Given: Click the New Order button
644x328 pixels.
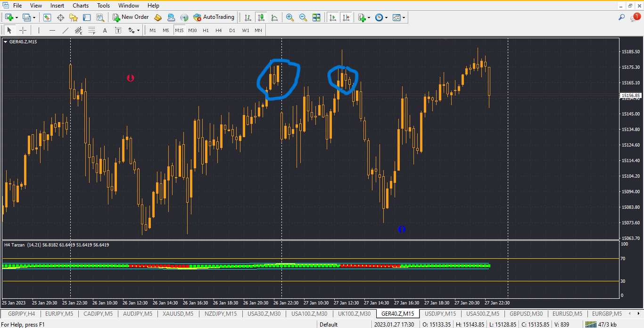Looking at the screenshot, I should pos(131,17).
